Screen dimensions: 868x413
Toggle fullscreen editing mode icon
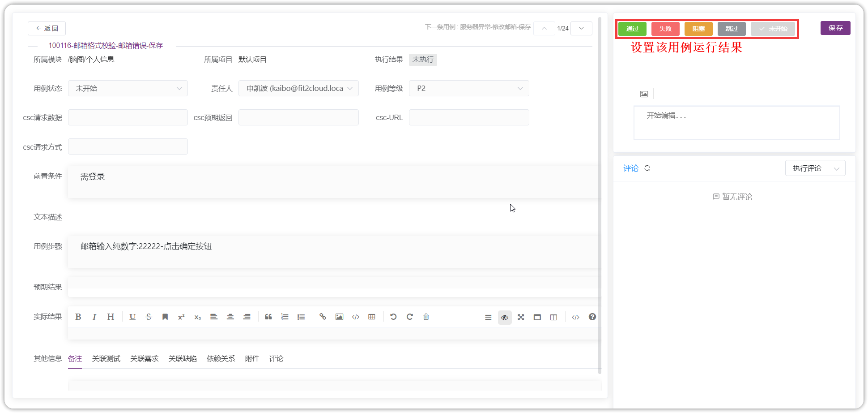pos(521,318)
